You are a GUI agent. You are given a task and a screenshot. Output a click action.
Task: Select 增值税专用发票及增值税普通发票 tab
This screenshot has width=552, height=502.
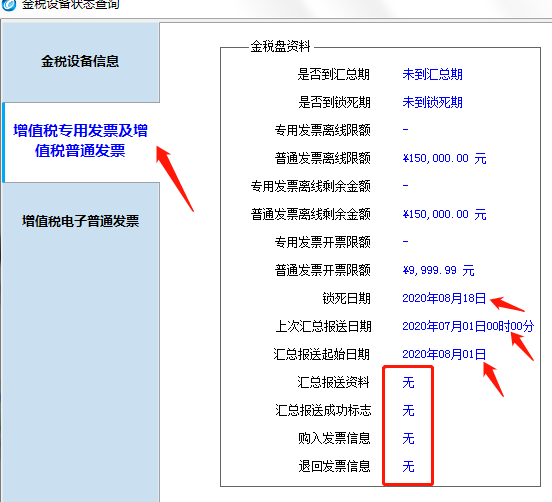tap(81, 141)
